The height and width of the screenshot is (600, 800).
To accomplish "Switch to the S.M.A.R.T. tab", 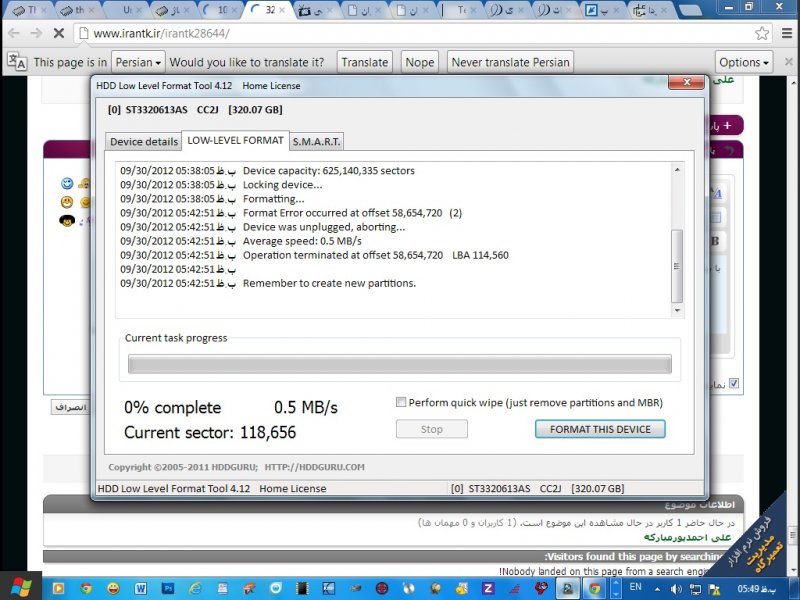I will pyautogui.click(x=316, y=142).
